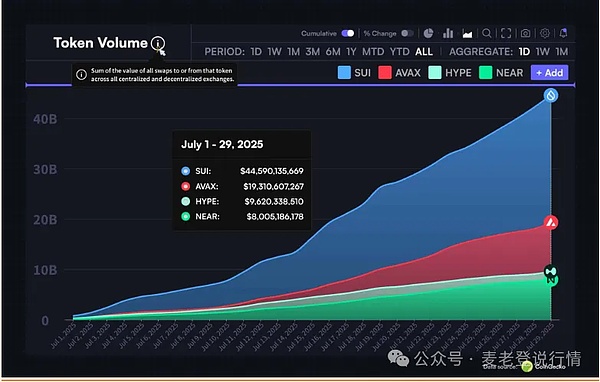
Task: Set period to 1D
Action: pyautogui.click(x=256, y=52)
